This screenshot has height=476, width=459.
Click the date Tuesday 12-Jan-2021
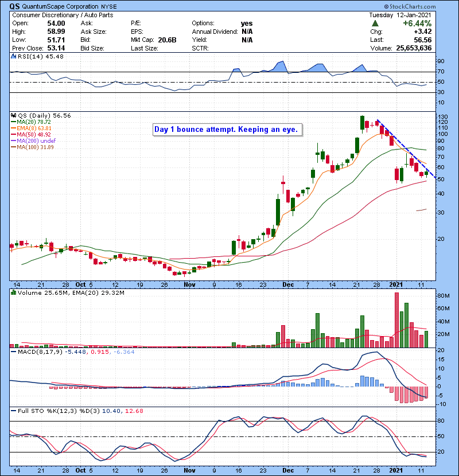click(x=400, y=15)
